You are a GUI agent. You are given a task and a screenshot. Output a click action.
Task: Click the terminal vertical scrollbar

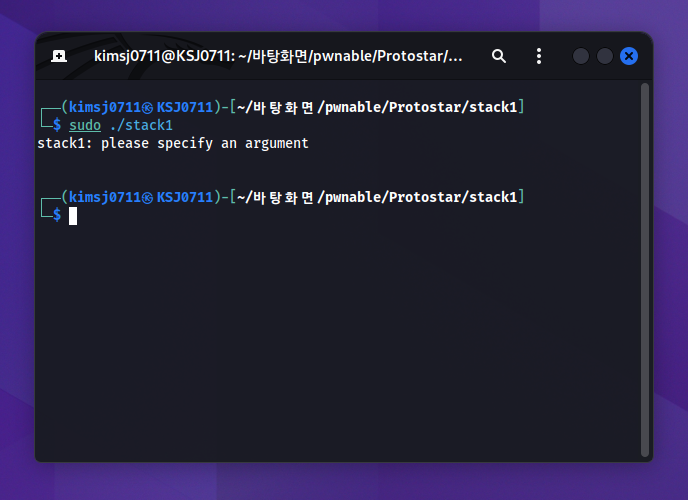(x=645, y=270)
